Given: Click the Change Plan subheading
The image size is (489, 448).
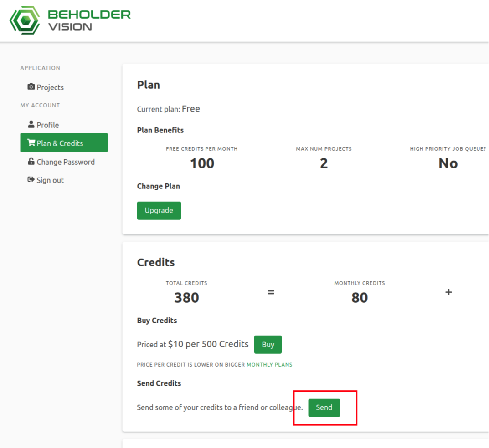Looking at the screenshot, I should [x=159, y=186].
